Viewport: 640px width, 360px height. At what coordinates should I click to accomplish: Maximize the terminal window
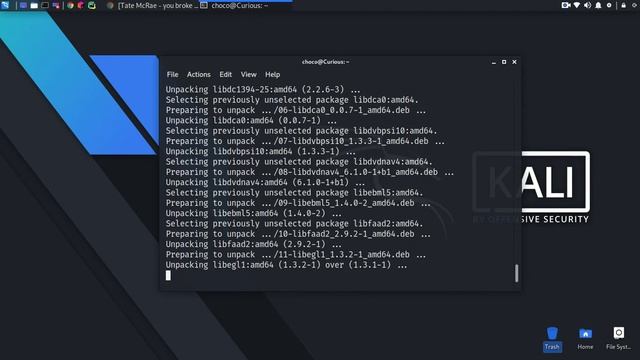click(x=504, y=62)
